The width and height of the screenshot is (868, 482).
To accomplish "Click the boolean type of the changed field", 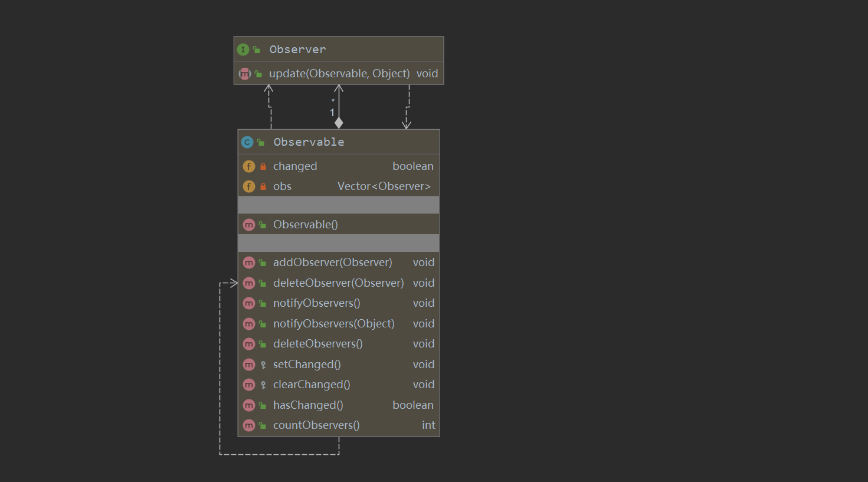I will coord(413,166).
